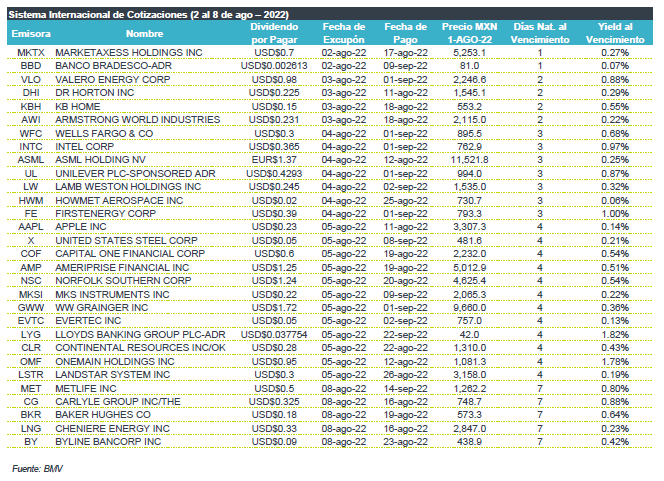The height and width of the screenshot is (481, 664).
Task: Click the Fecha de Pago header
Action: pos(405,33)
